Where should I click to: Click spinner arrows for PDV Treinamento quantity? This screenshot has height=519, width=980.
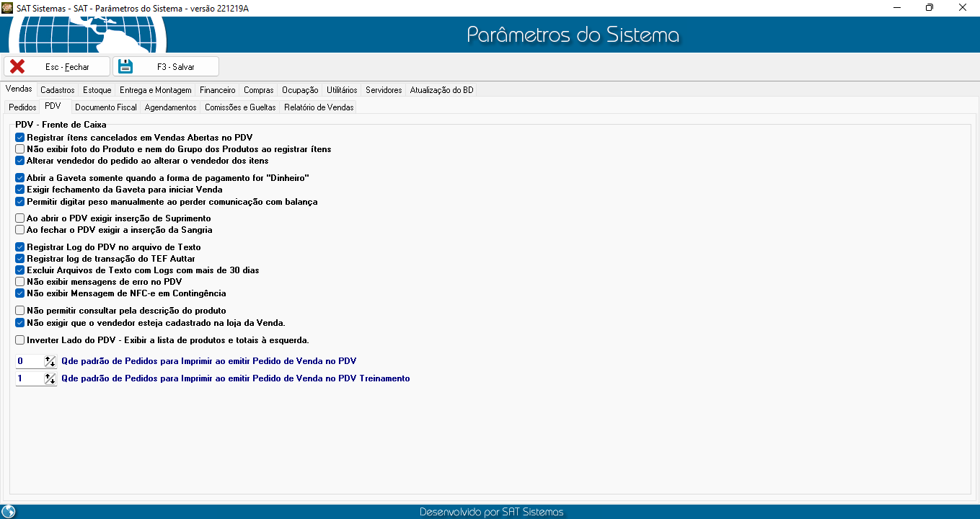(50, 378)
